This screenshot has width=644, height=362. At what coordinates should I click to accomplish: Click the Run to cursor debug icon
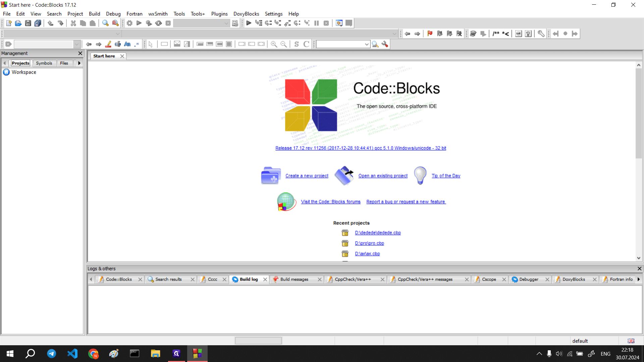tap(259, 23)
